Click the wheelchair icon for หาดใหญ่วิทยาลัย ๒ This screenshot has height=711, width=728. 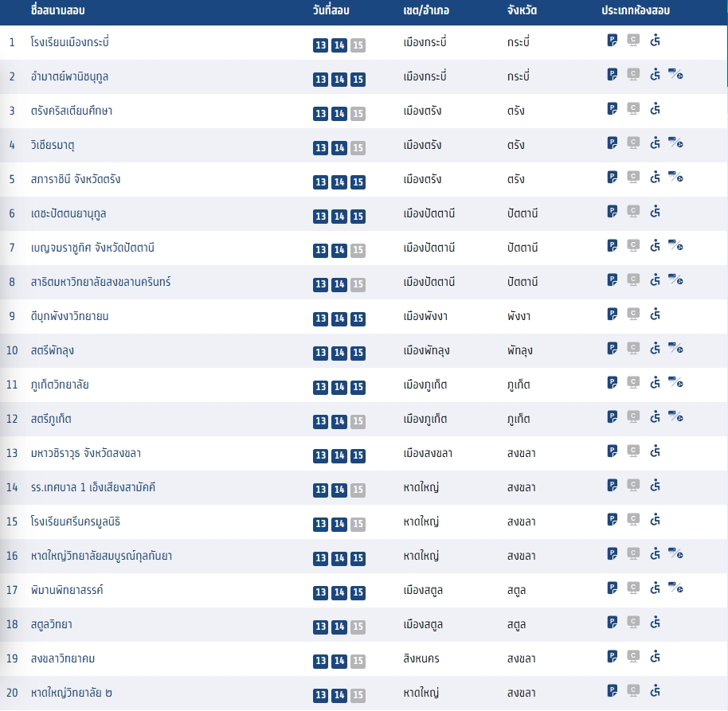point(655,691)
